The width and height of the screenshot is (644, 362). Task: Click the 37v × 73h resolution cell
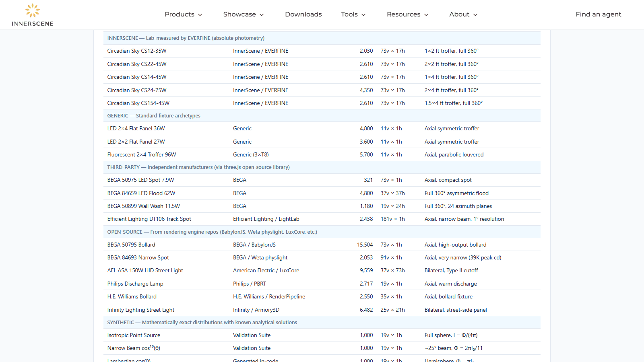point(393,270)
